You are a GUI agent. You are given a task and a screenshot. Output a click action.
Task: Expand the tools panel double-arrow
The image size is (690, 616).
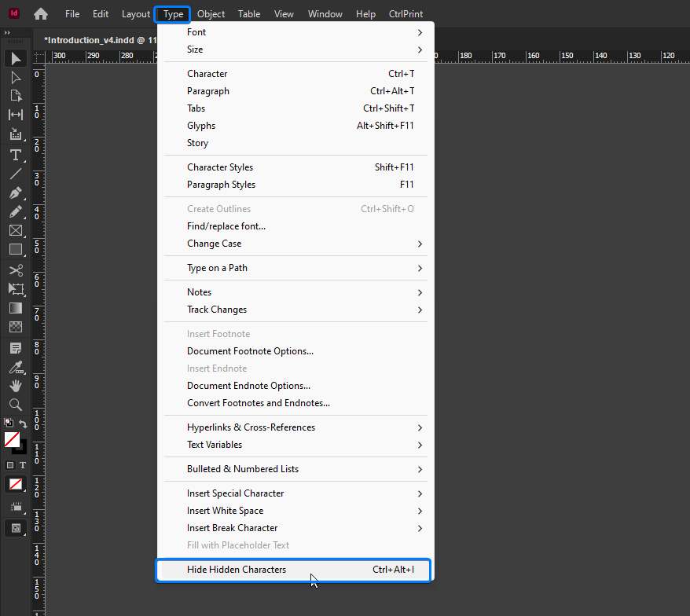click(7, 32)
